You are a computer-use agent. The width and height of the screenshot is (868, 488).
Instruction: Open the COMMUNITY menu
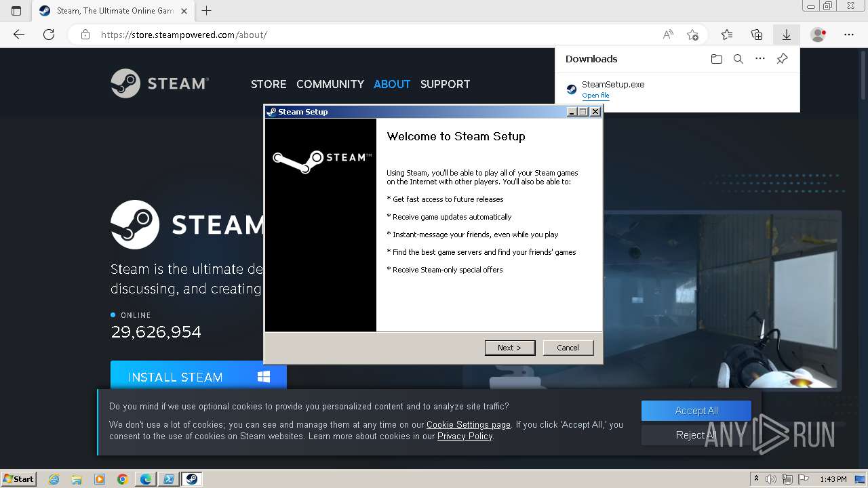point(330,84)
